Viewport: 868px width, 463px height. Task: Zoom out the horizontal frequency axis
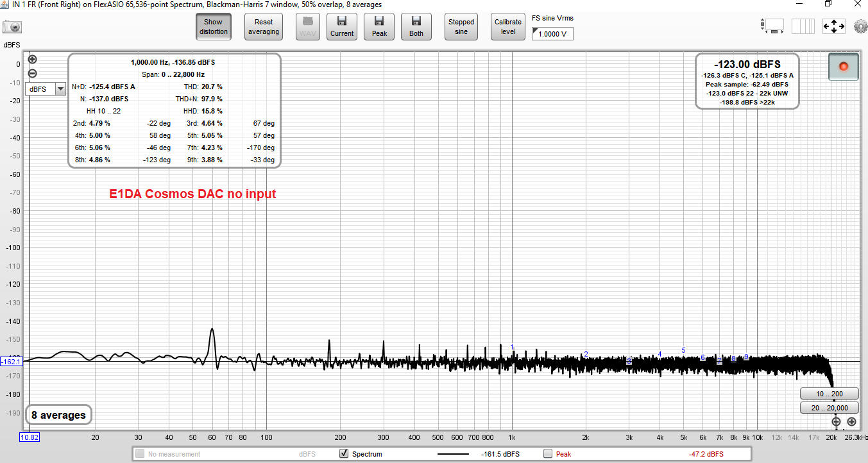click(836, 421)
